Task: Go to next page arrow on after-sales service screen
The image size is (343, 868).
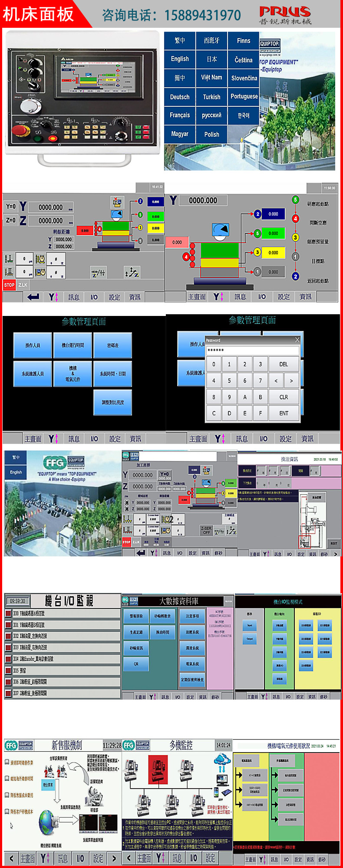Action: click(114, 858)
